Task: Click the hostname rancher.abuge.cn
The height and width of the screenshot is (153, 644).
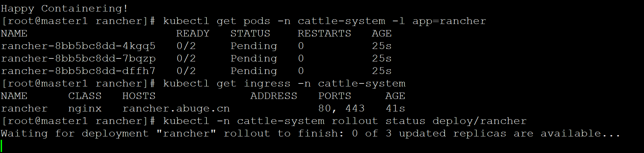Action: coord(176,108)
